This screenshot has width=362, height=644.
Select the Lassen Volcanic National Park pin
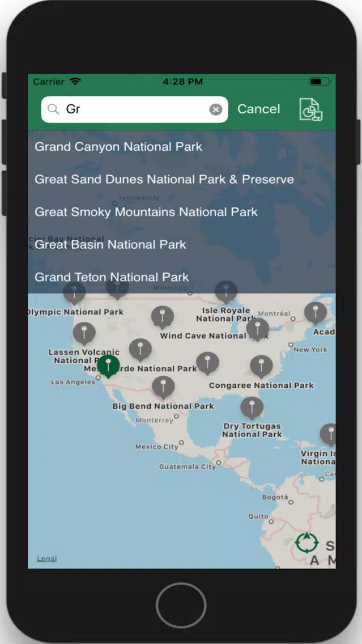click(84, 333)
